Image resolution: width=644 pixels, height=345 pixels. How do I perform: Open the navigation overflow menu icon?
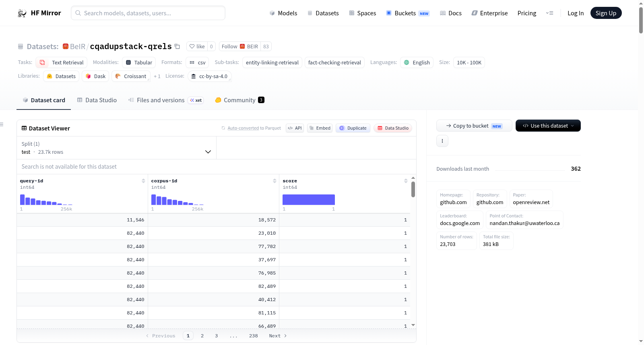pyautogui.click(x=549, y=13)
